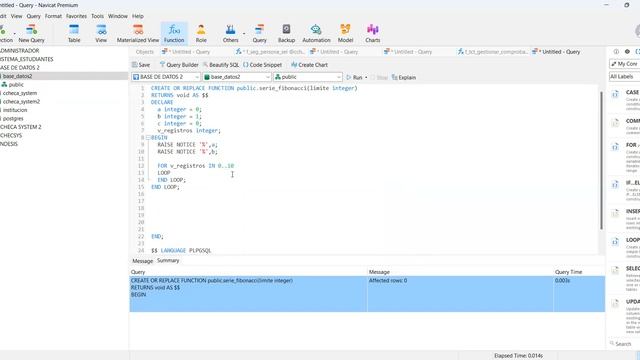Open the Format menu
The height and width of the screenshot is (360, 640).
[53, 16]
